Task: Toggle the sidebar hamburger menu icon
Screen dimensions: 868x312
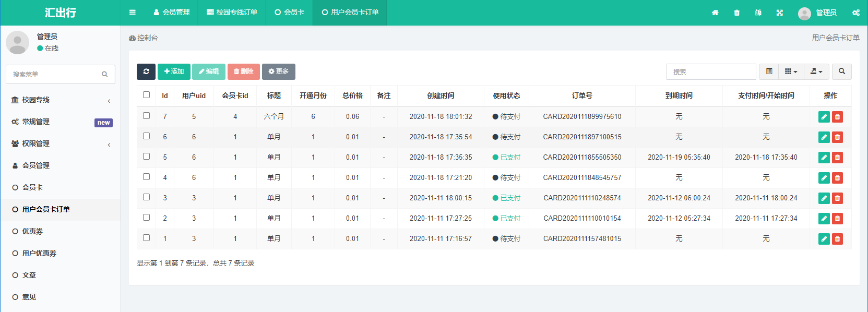Action: pos(133,12)
